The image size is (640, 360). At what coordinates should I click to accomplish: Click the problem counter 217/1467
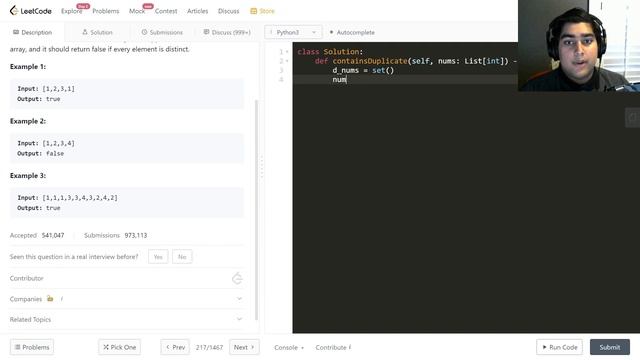pos(209,347)
